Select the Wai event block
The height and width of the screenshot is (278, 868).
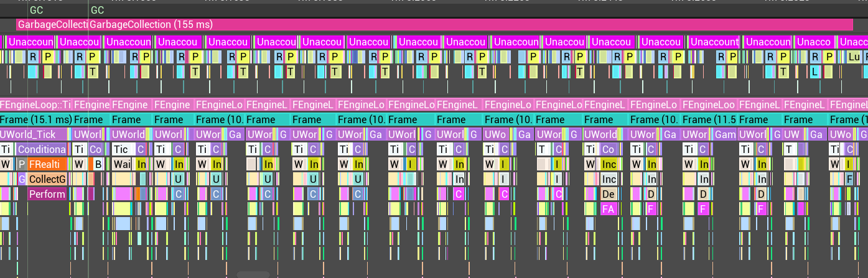[121, 164]
